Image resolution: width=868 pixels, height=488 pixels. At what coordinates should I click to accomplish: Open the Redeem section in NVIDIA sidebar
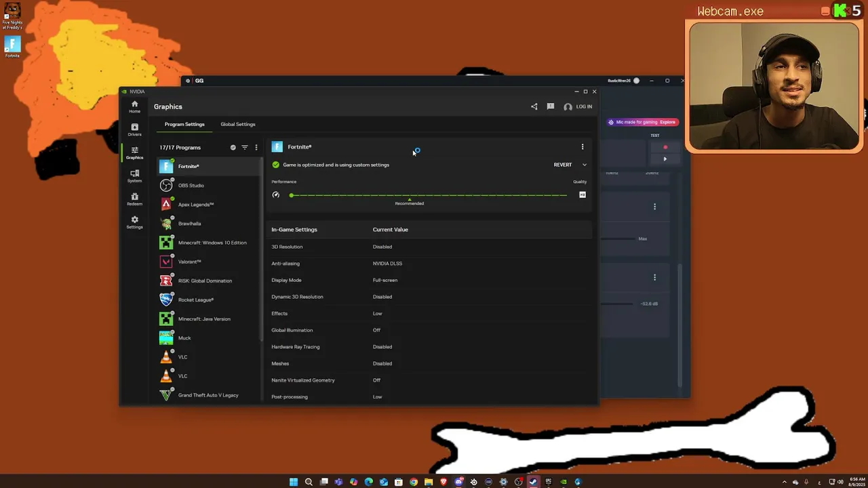click(x=134, y=199)
